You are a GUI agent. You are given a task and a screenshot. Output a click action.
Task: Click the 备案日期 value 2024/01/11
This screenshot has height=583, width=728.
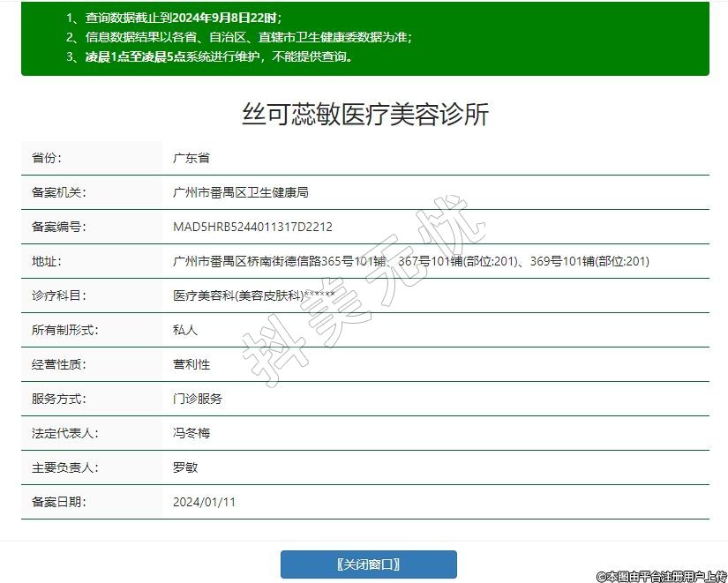(x=204, y=502)
